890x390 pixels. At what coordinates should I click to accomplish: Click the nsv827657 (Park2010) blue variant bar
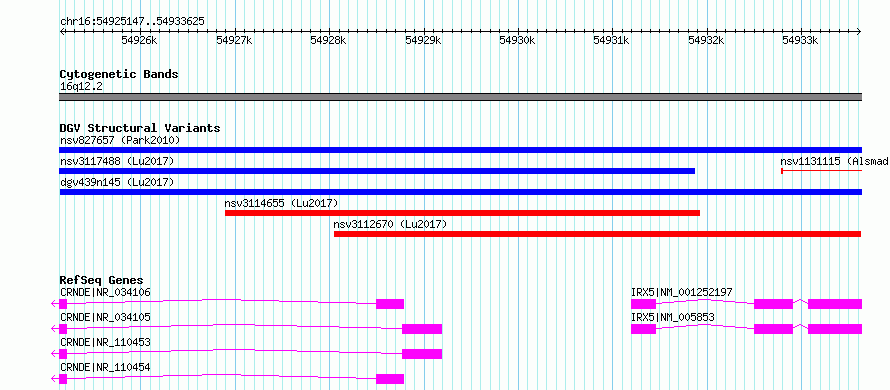click(x=460, y=150)
